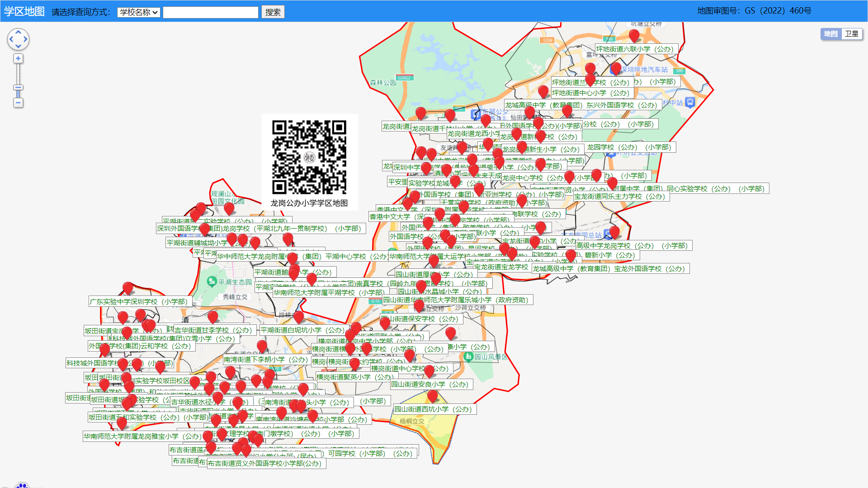Click the marker above 广东实验中学深圳学校
Viewport: 868px width, 488px height.
coord(128,288)
